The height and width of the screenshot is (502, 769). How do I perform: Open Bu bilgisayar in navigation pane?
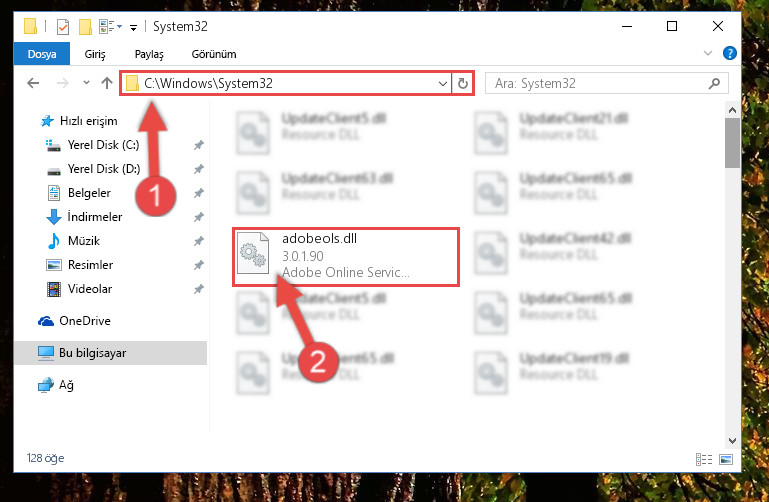[x=92, y=353]
